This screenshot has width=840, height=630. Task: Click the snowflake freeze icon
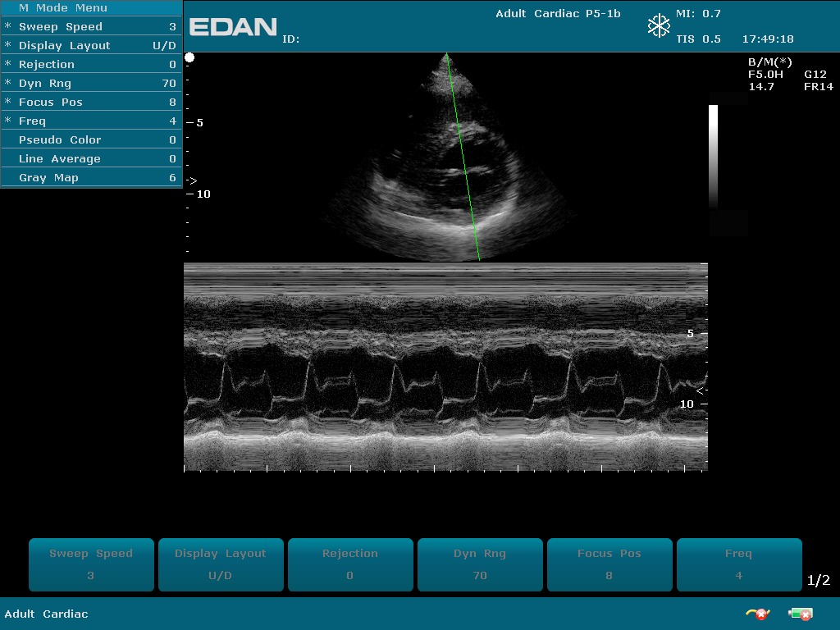[x=659, y=26]
